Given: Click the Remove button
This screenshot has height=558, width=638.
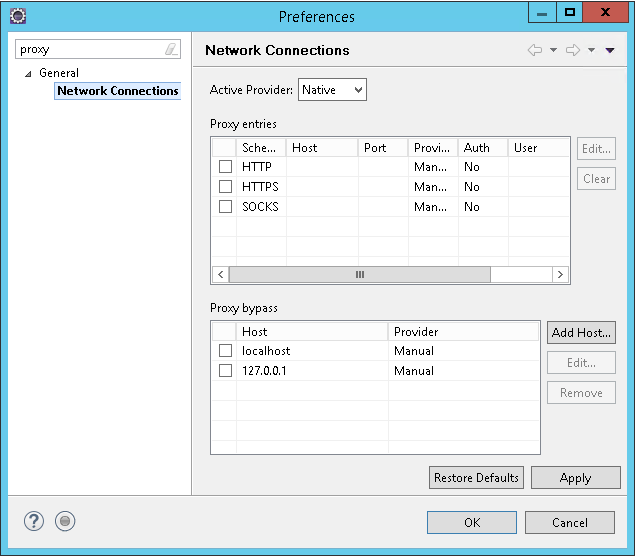Looking at the screenshot, I should [x=581, y=393].
